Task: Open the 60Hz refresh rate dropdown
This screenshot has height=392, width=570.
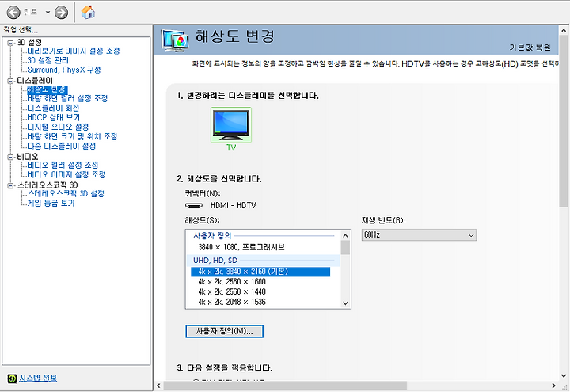Action: pos(419,235)
